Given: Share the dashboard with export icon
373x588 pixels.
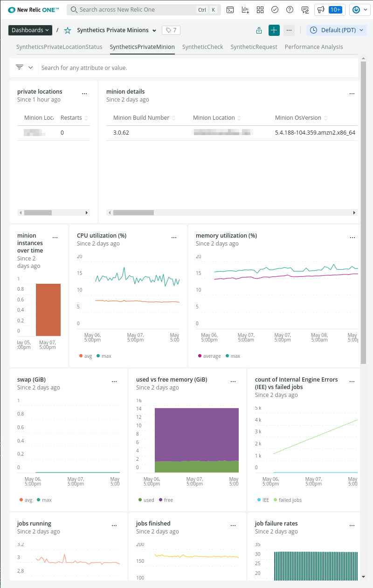Looking at the screenshot, I should tap(259, 30).
